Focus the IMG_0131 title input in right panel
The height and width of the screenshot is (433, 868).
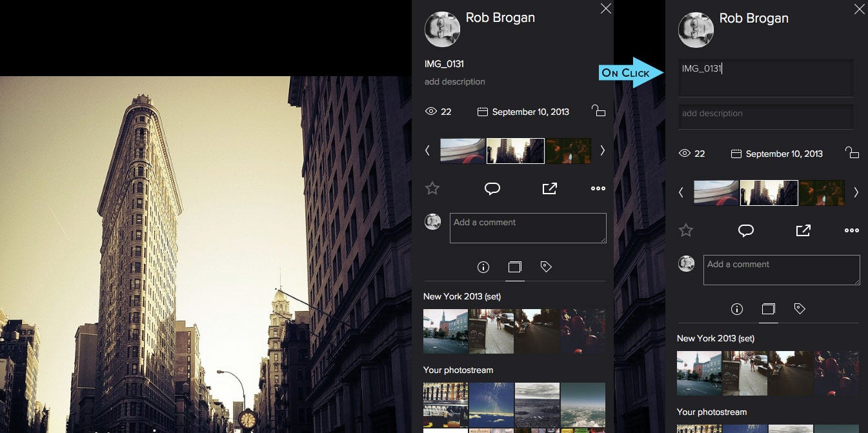point(766,78)
